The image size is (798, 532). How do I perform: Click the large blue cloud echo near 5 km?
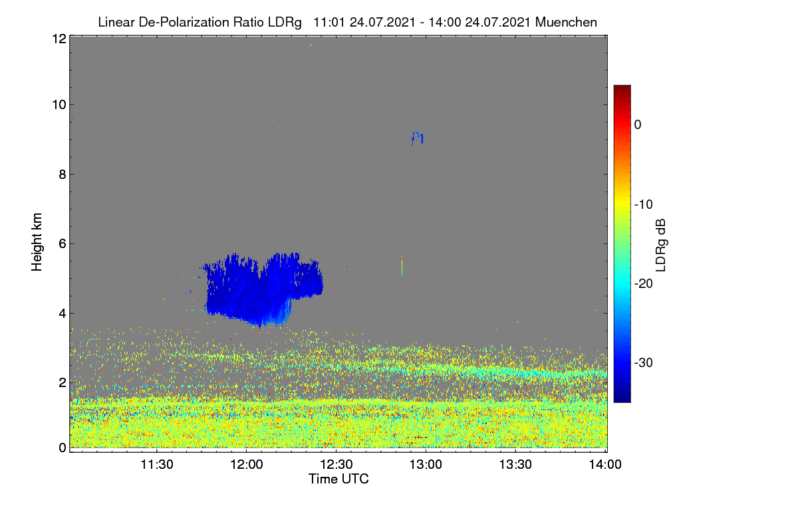[x=263, y=289]
